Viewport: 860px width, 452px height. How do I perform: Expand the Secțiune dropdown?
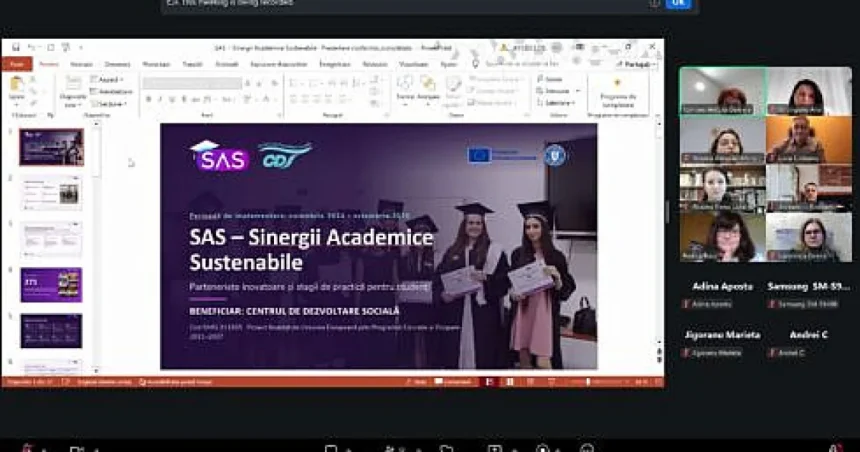tap(109, 103)
